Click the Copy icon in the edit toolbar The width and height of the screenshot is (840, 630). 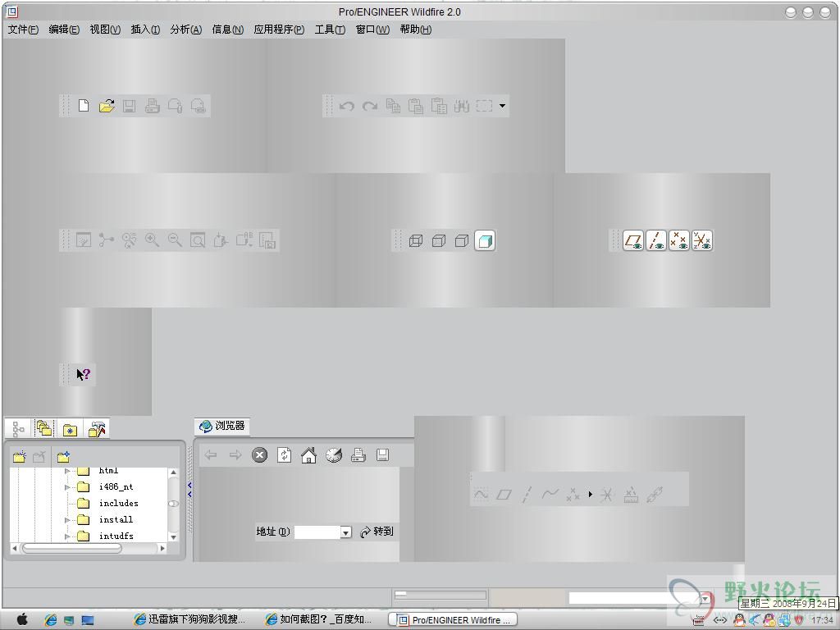(393, 106)
